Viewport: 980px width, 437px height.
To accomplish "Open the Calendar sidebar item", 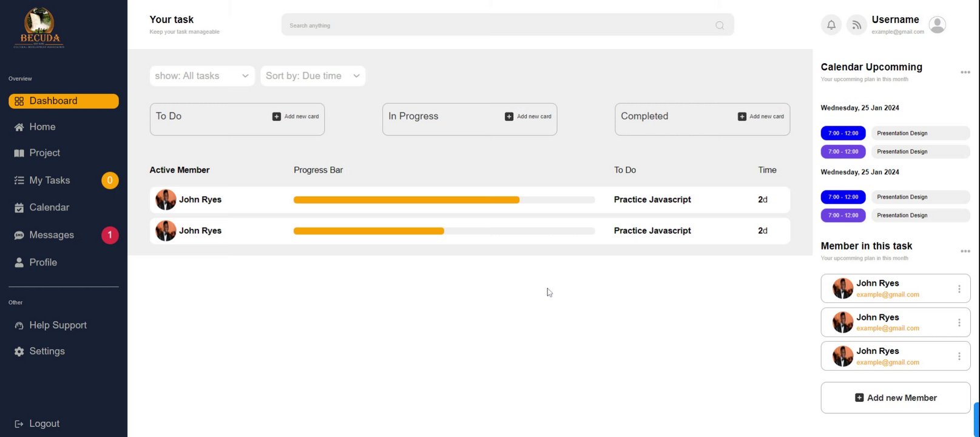I will coord(49,208).
